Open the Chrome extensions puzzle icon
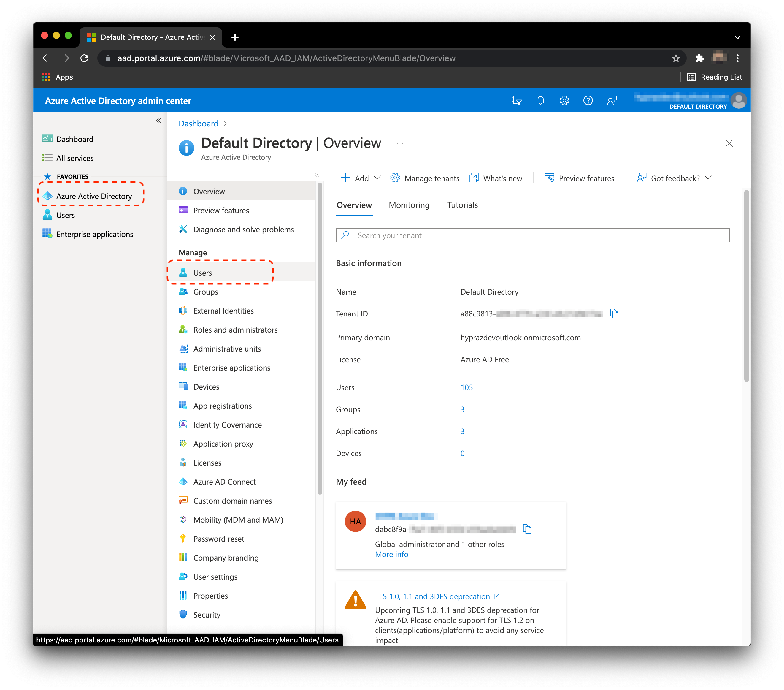Screen dimensions: 784x690 pos(699,58)
